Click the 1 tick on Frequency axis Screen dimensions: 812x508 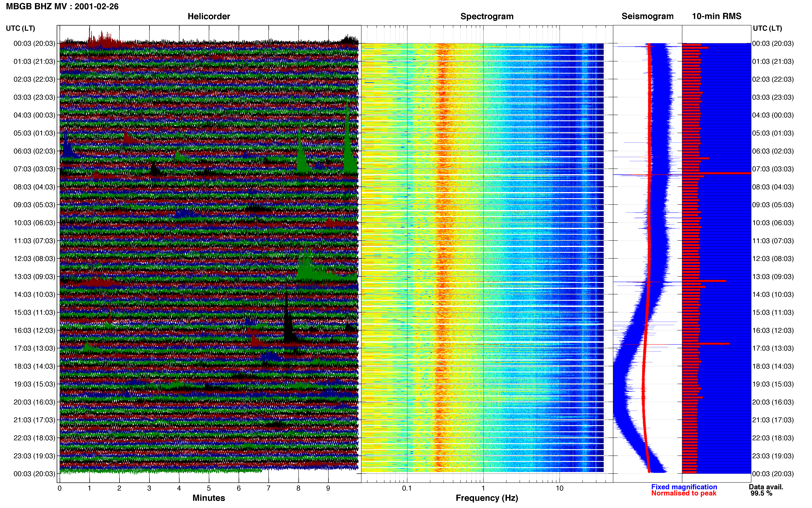pos(483,488)
